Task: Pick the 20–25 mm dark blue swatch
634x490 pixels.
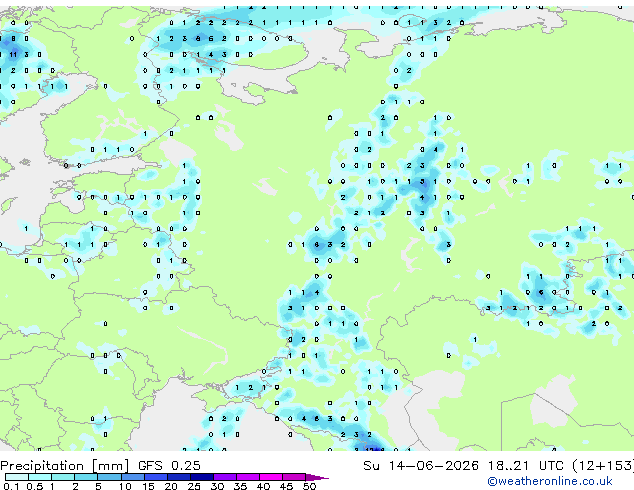Action: [x=179, y=477]
